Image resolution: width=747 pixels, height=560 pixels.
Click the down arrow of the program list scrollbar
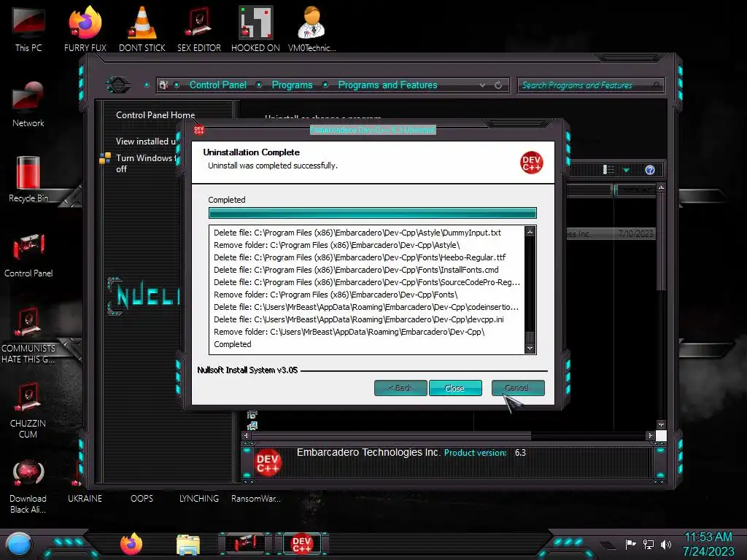[661, 425]
